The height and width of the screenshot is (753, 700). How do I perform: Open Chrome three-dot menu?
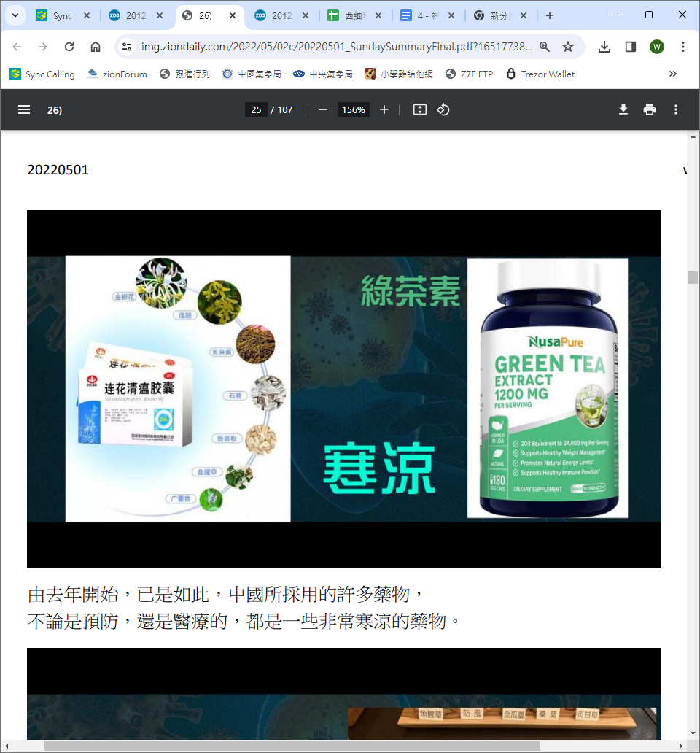(683, 47)
